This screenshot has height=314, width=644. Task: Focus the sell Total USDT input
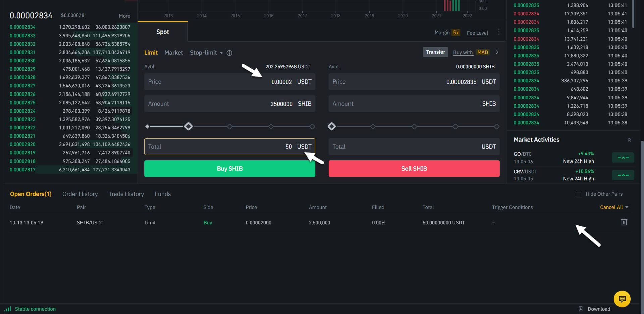click(x=414, y=147)
